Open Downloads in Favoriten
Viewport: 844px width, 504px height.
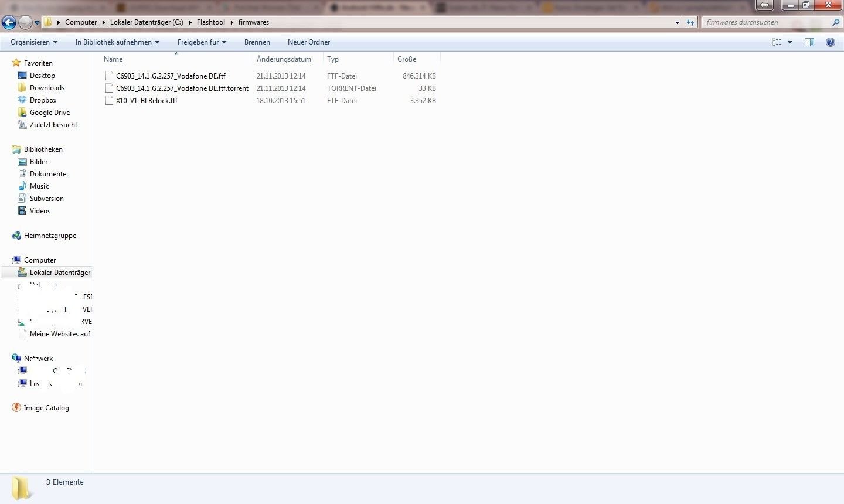47,88
